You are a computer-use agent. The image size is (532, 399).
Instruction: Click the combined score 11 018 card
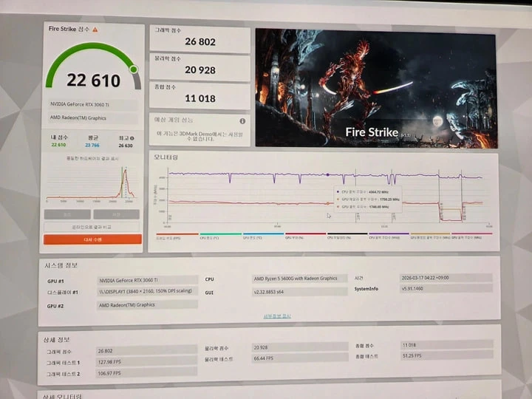coord(199,95)
